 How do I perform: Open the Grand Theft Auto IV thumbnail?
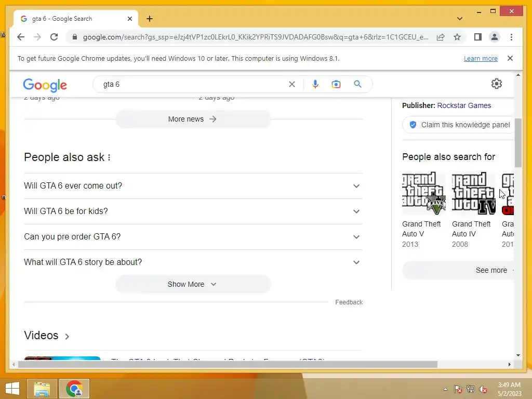pos(474,193)
